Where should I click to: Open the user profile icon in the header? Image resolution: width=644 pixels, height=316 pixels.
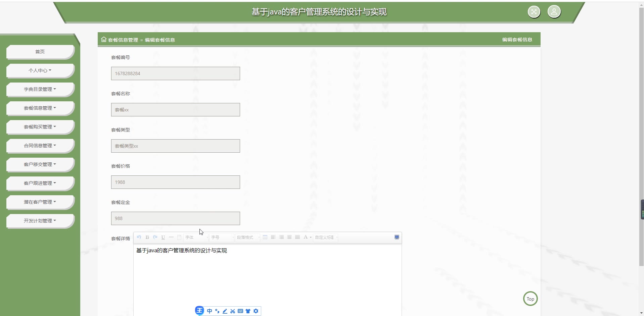(554, 12)
